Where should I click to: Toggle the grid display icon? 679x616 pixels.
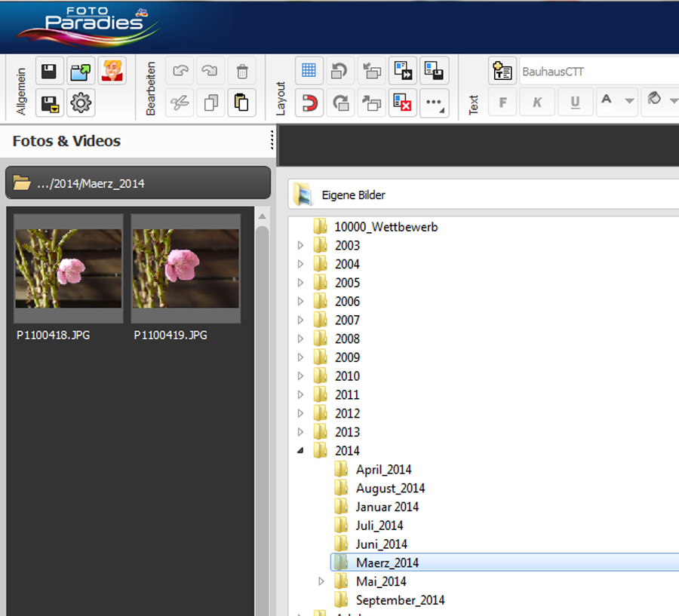[308, 72]
